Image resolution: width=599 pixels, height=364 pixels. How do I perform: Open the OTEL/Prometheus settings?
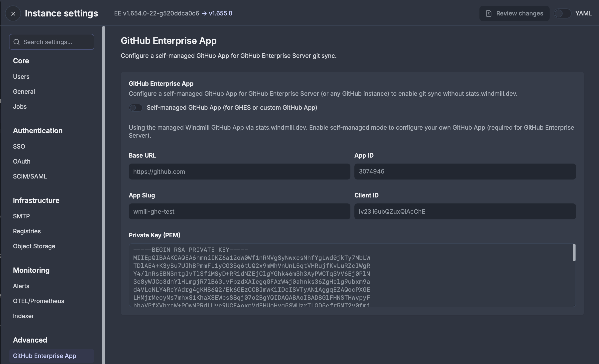pos(39,301)
